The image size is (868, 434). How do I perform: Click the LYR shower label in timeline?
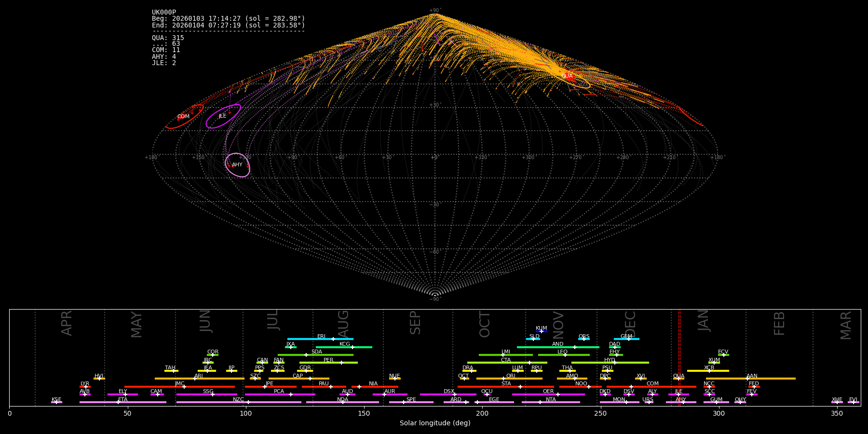(85, 384)
